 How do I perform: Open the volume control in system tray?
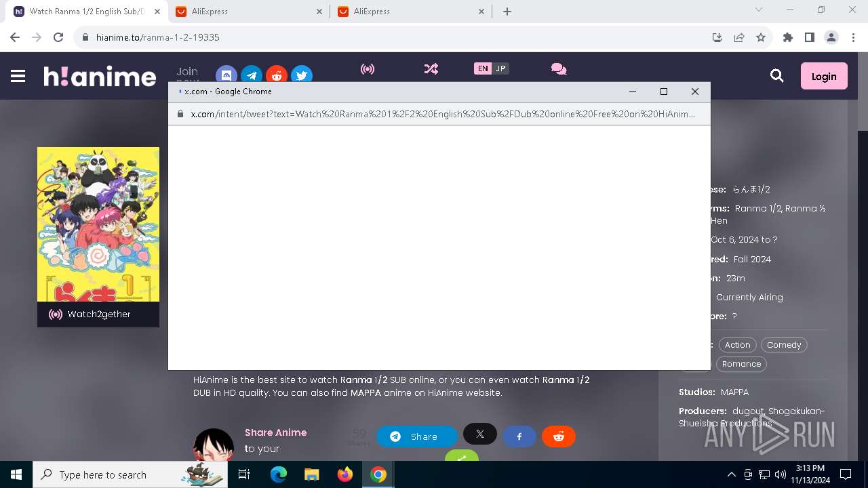[x=780, y=474]
